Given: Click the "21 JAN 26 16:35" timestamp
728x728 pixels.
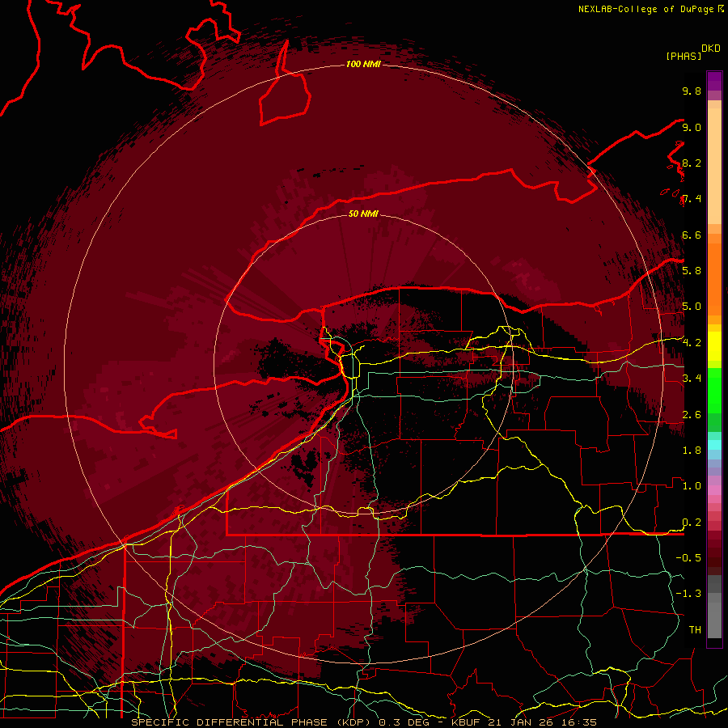Looking at the screenshot, I should pyautogui.click(x=542, y=722).
